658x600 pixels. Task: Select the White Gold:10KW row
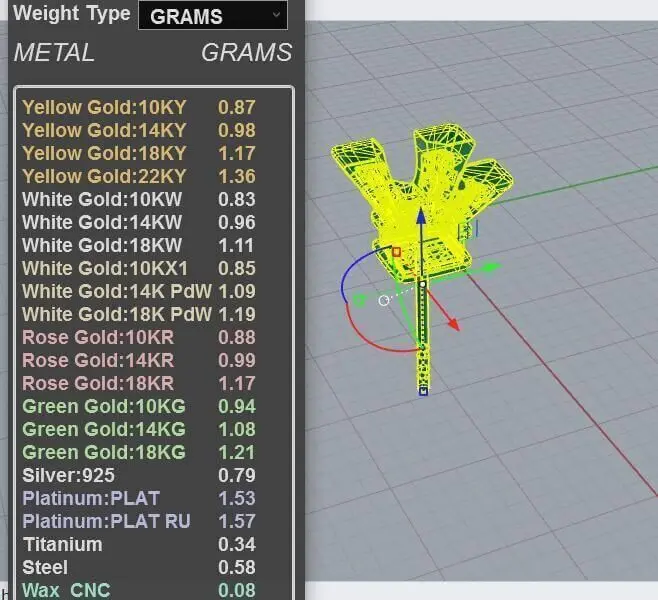click(x=139, y=199)
